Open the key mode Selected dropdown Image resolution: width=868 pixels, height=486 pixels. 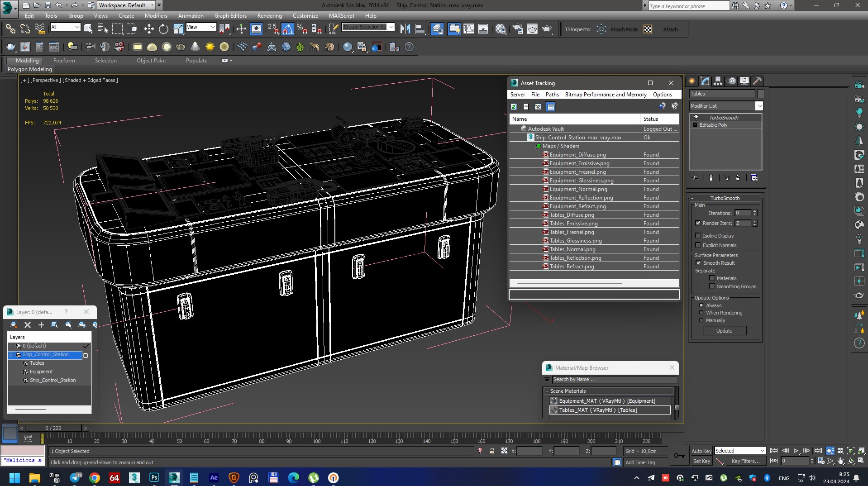[740, 451]
